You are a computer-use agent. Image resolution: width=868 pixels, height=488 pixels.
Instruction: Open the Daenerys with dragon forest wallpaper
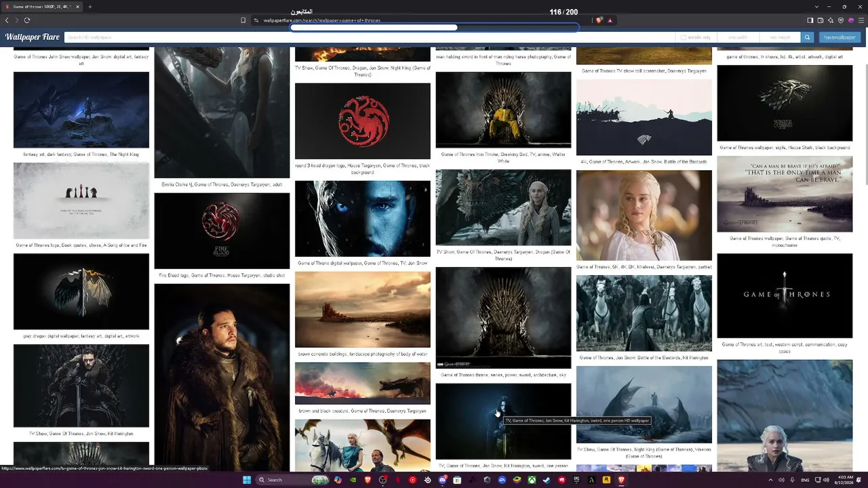pos(503,207)
